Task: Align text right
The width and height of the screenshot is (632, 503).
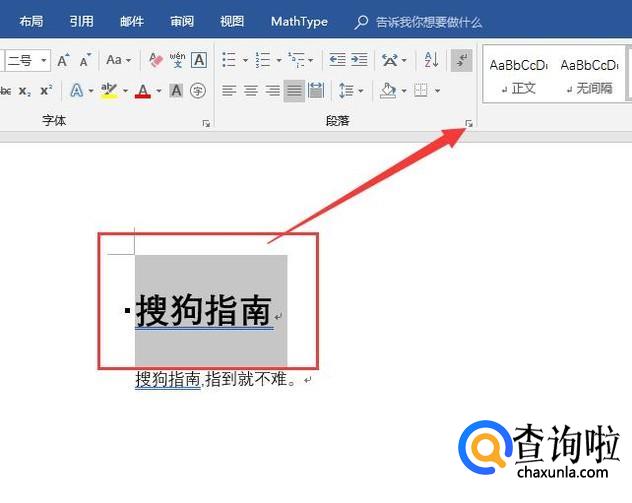Action: [x=272, y=91]
